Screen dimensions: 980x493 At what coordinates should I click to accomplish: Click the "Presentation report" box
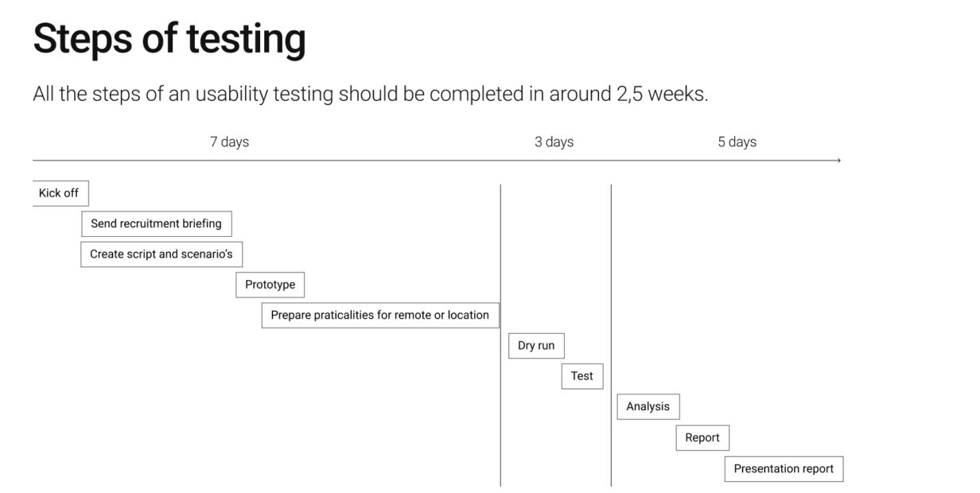[x=784, y=468]
